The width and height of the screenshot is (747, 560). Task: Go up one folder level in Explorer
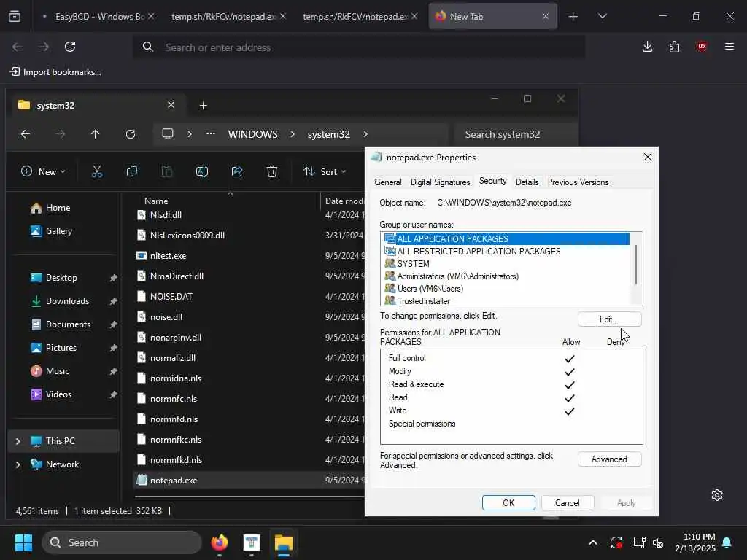click(x=96, y=134)
